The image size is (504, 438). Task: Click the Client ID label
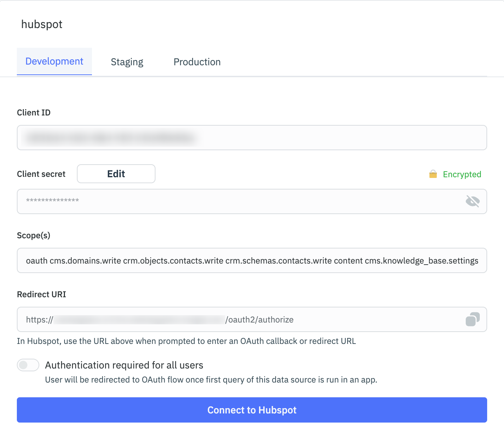(34, 113)
